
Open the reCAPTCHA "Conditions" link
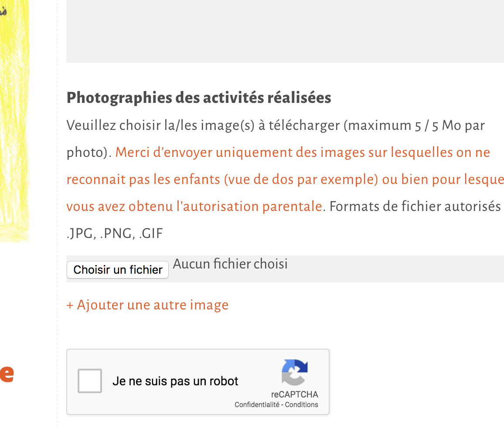coord(302,405)
